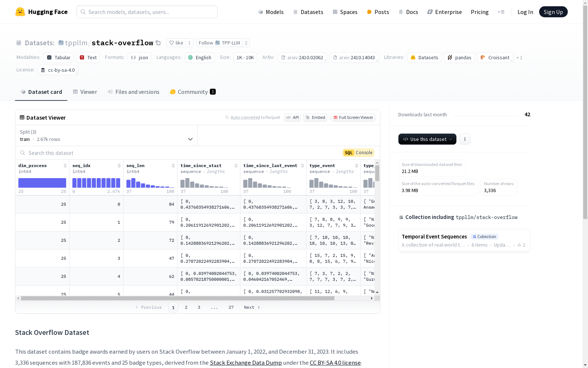Image resolution: width=588 pixels, height=368 pixels.
Task: Click the CC BY-SA 4.0 license link
Action: coord(335,362)
